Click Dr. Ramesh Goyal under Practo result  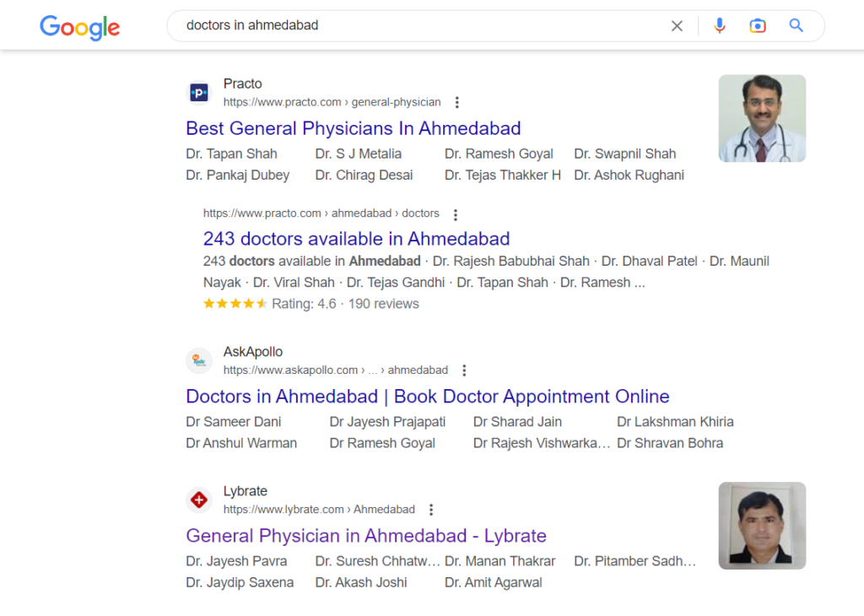[x=499, y=154]
